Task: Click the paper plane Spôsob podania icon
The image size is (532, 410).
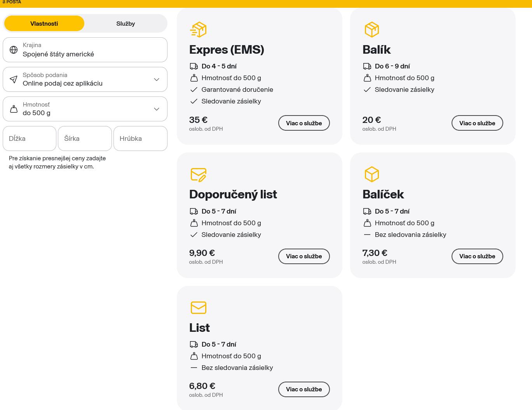Action: tap(14, 79)
